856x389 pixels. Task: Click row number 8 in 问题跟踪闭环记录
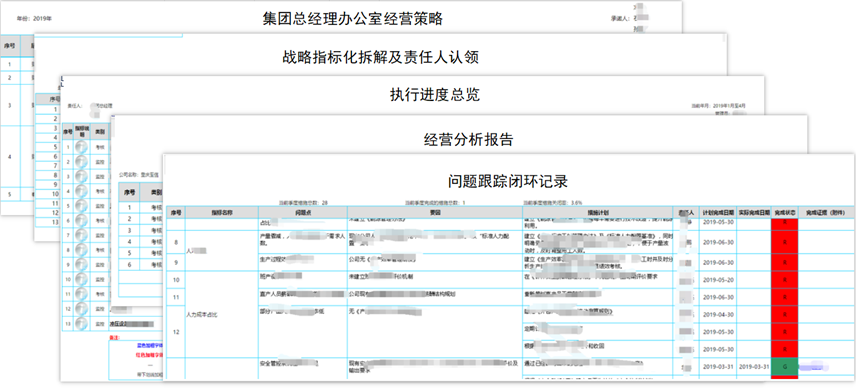[176, 242]
